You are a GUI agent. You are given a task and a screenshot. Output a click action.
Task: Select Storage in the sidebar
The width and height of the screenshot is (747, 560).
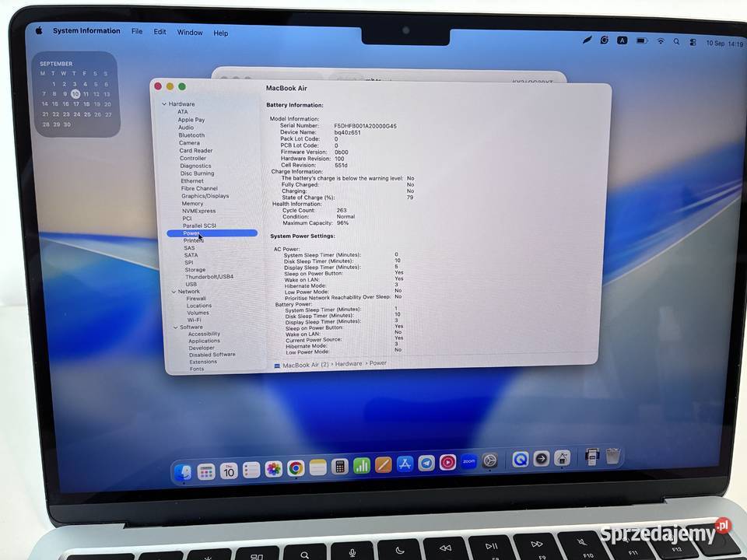[x=195, y=270]
